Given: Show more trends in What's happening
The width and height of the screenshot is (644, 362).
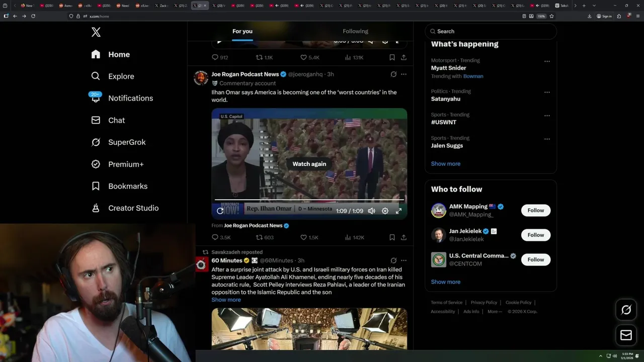Looking at the screenshot, I should (x=446, y=164).
